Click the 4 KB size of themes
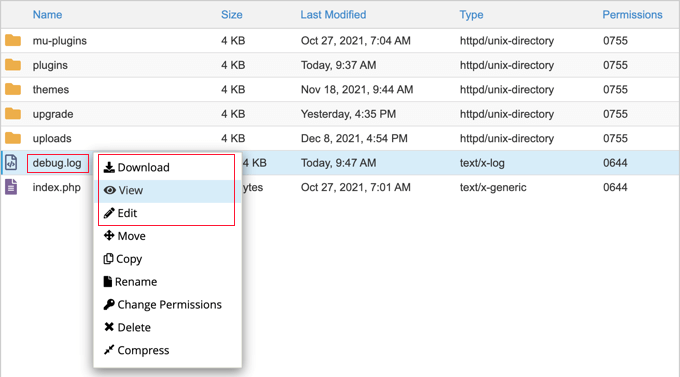Viewport: 680px width, 377px height. tap(233, 89)
